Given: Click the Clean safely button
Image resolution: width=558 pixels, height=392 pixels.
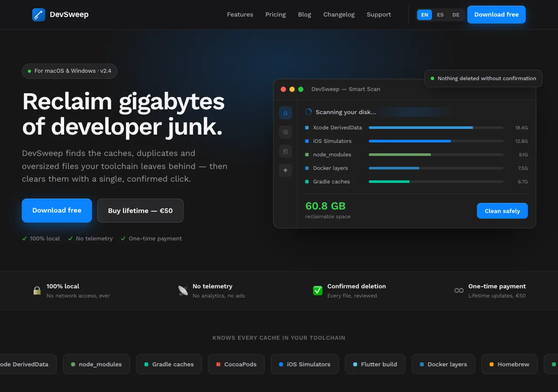Looking at the screenshot, I should coord(502,211).
